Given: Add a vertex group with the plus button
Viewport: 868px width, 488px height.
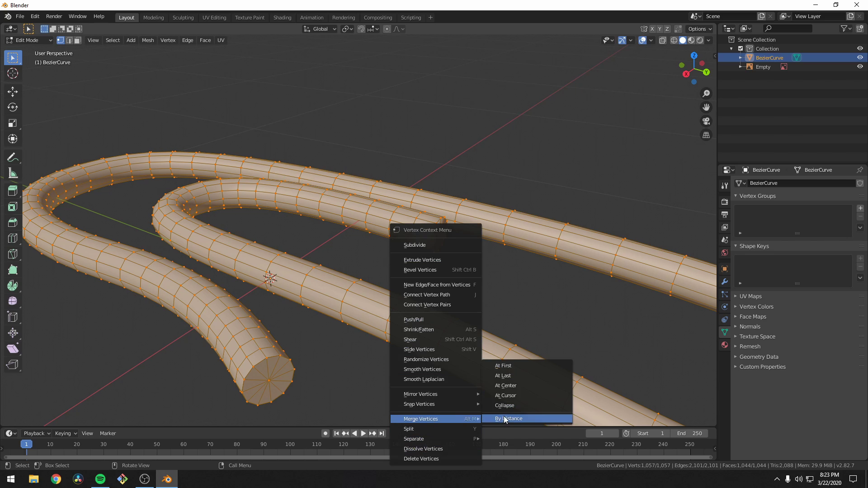Looking at the screenshot, I should click(860, 208).
